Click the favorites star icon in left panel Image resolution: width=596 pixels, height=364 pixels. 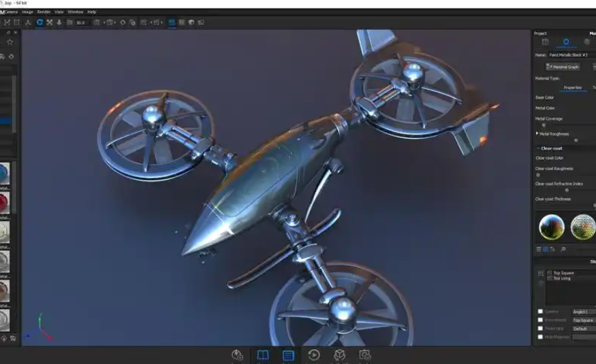point(10,42)
